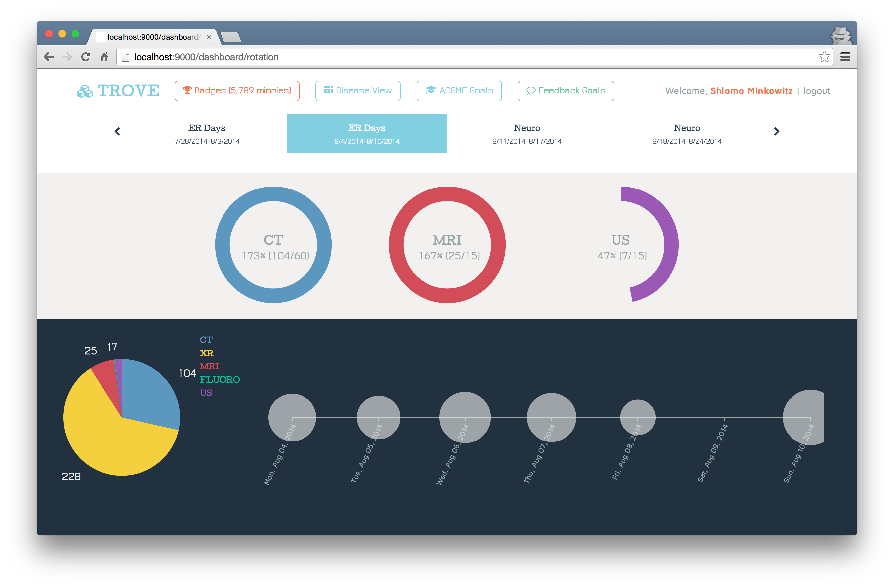The image size is (894, 588).
Task: Select Neuro 8/11/2014-8/17/2014 rotation
Action: (x=527, y=134)
